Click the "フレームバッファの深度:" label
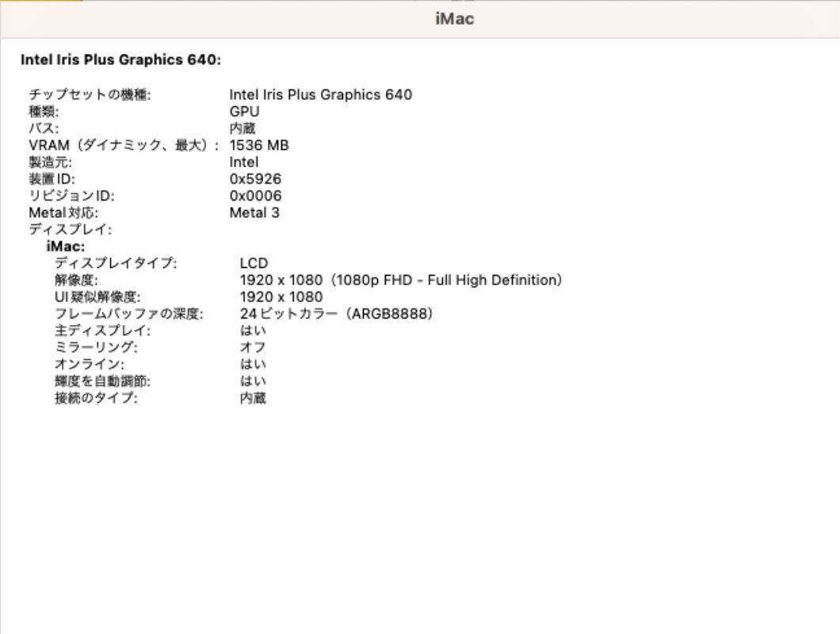 pos(129,314)
